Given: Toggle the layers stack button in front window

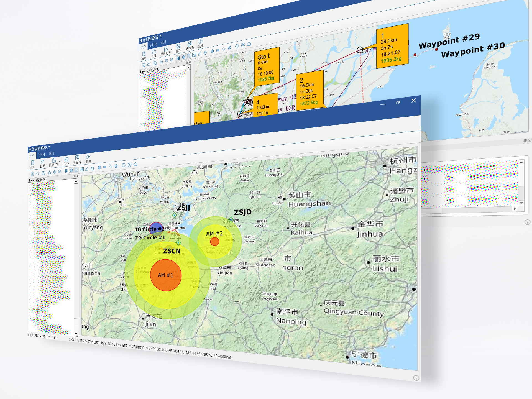Looking at the screenshot, I should pos(71,170).
